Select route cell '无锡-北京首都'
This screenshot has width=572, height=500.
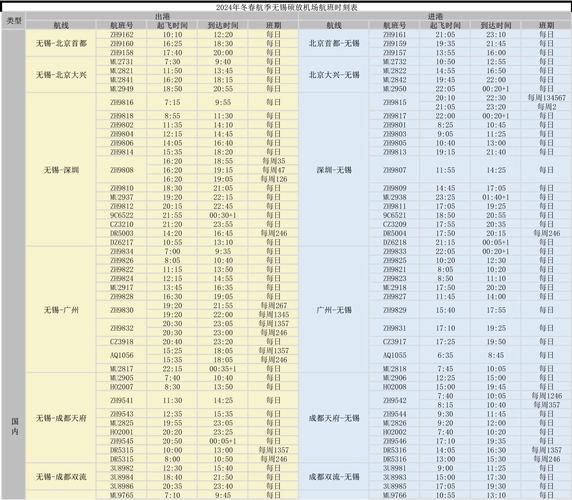coord(61,43)
